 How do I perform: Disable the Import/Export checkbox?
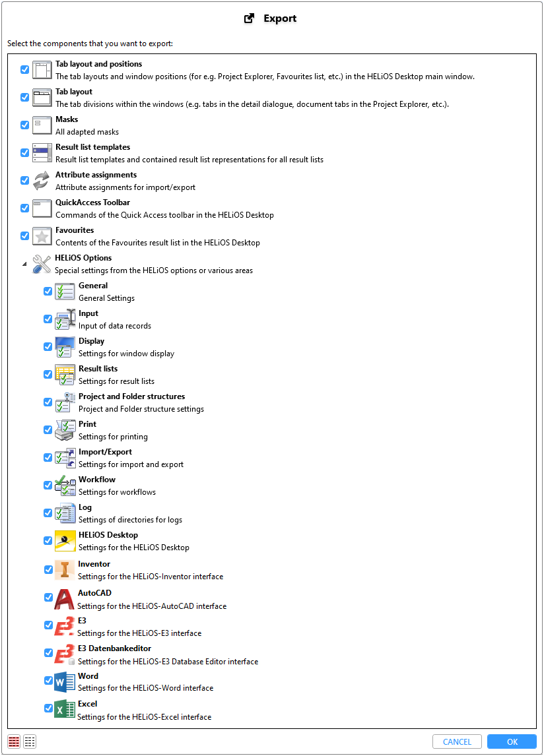48,458
